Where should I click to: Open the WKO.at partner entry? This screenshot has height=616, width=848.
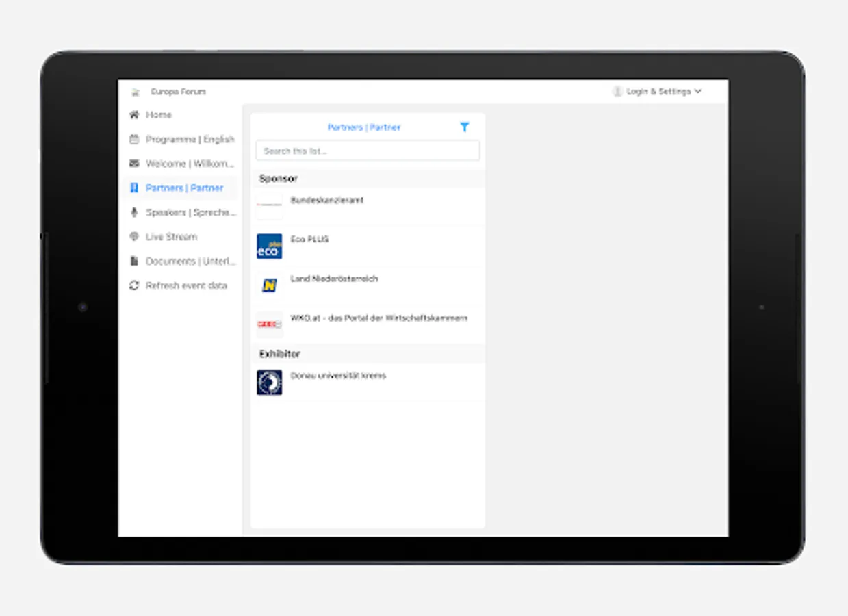(366, 318)
